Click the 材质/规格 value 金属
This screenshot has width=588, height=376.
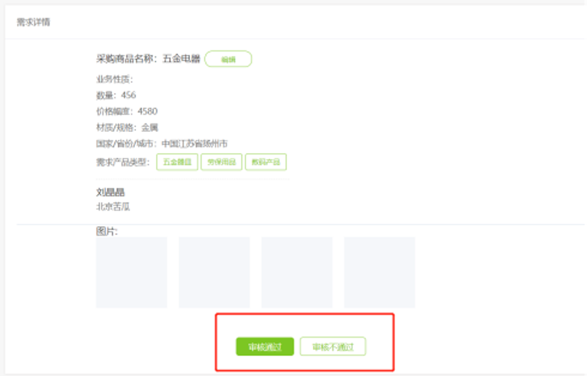[149, 128]
